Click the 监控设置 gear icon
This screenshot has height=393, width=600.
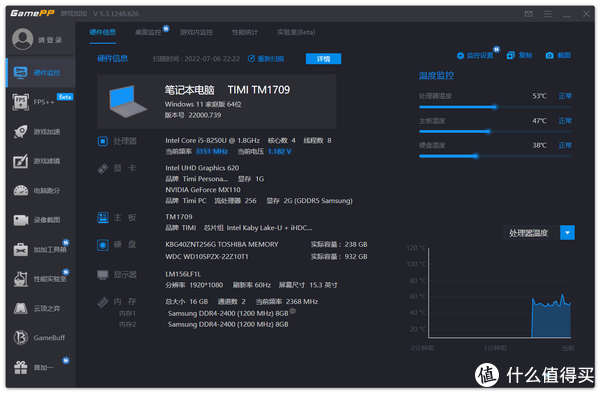tap(460, 56)
